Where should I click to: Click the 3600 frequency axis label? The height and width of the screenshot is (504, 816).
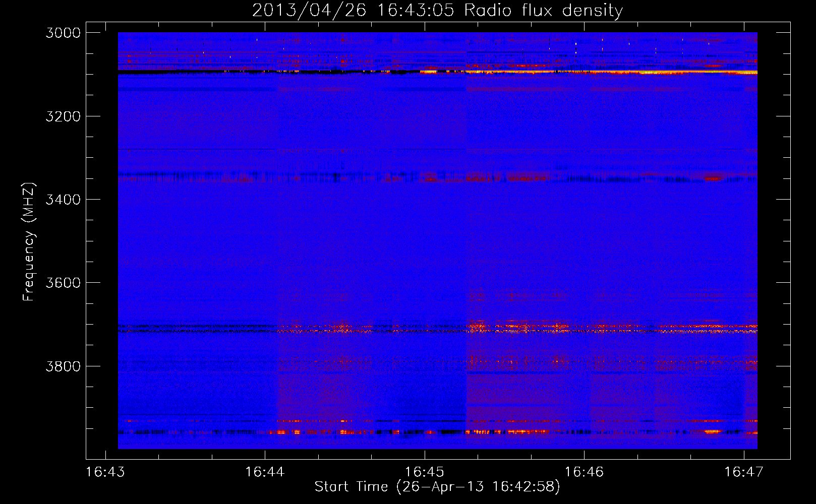63,283
